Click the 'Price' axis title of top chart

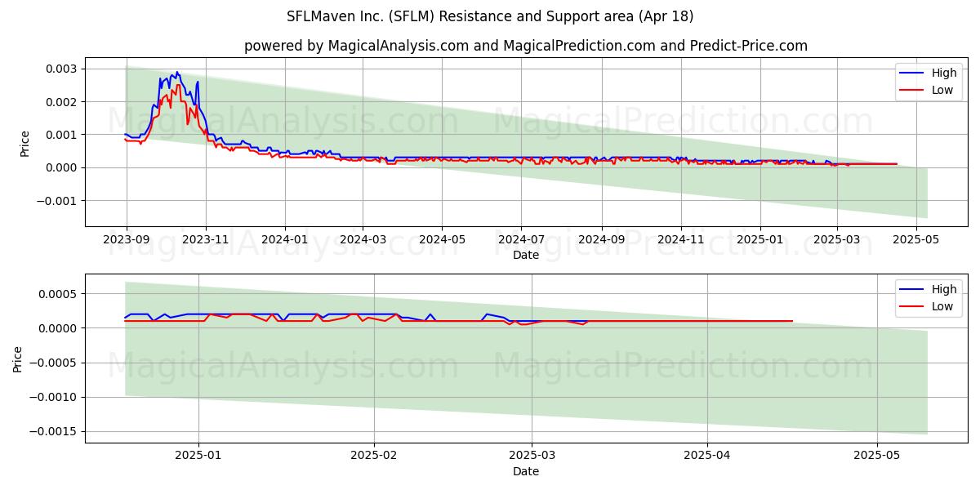[24, 142]
